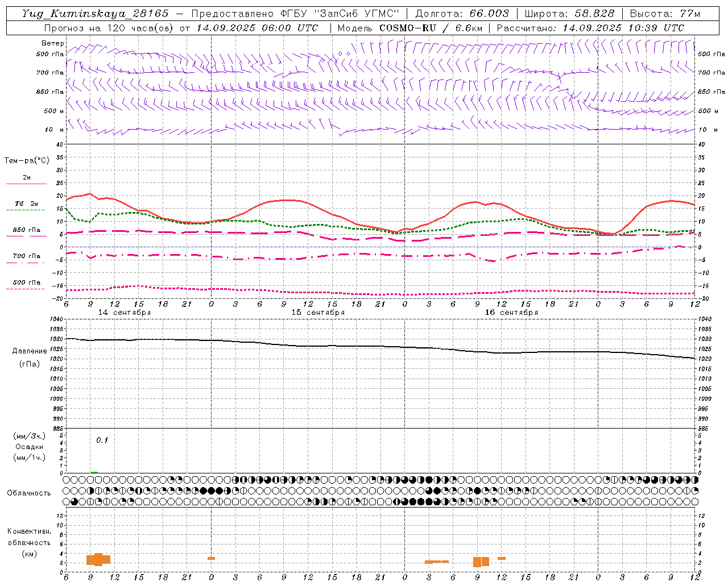
Task: Click the forecast start time 14.09.2025 06:00 UTC
Action: pos(257,28)
